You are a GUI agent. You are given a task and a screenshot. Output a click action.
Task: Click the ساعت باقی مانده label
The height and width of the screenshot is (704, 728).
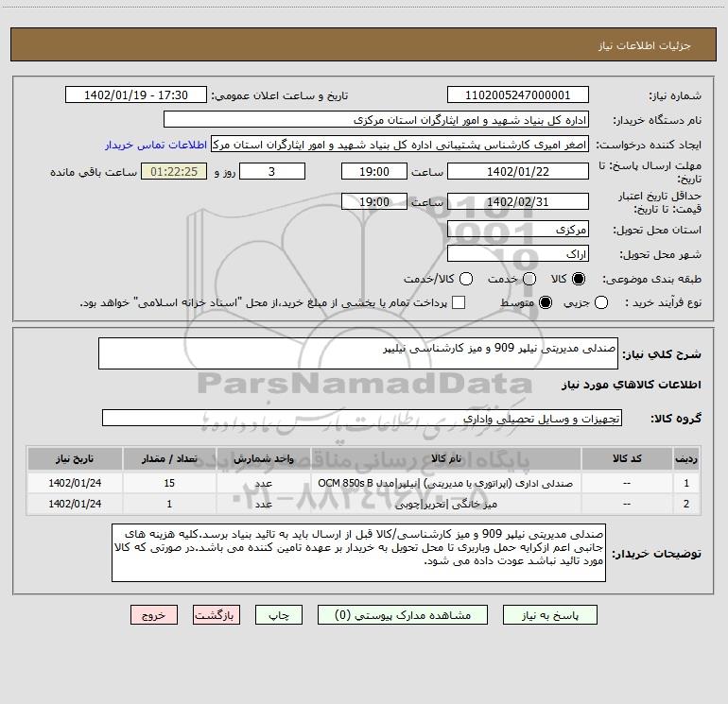[94, 172]
